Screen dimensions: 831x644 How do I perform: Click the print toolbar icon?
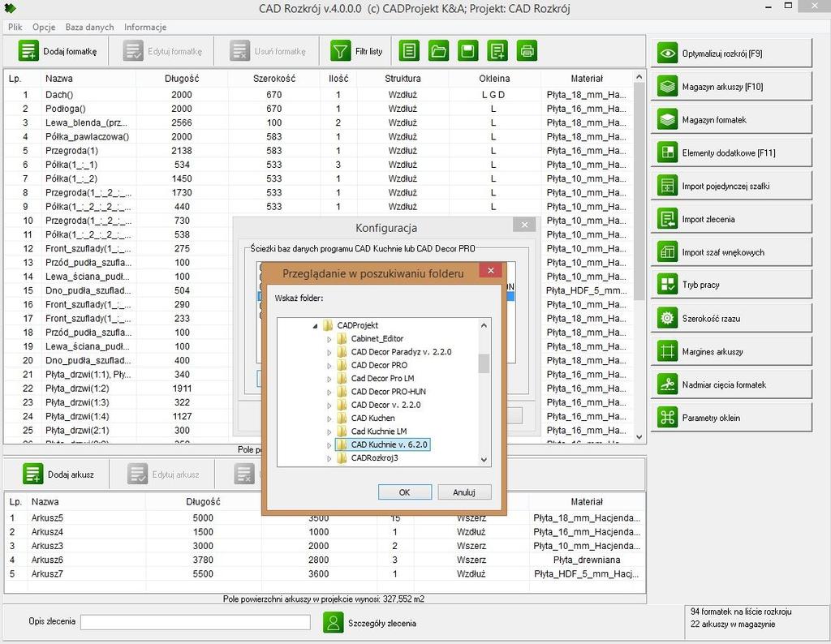[527, 51]
